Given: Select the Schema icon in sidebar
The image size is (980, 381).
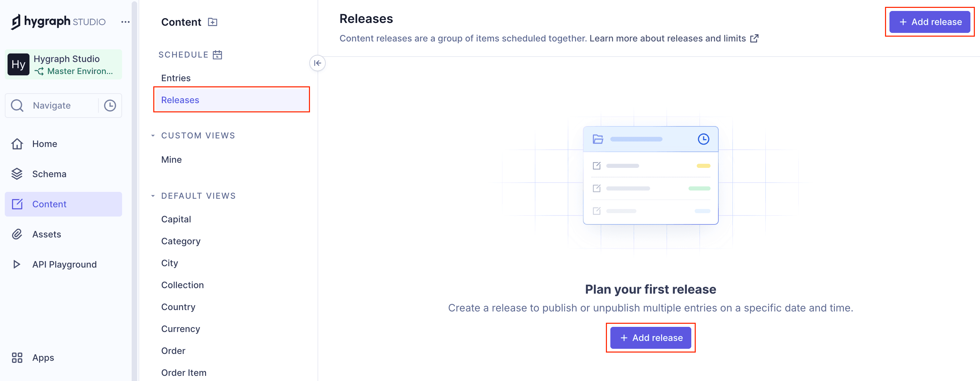Looking at the screenshot, I should pyautogui.click(x=17, y=174).
